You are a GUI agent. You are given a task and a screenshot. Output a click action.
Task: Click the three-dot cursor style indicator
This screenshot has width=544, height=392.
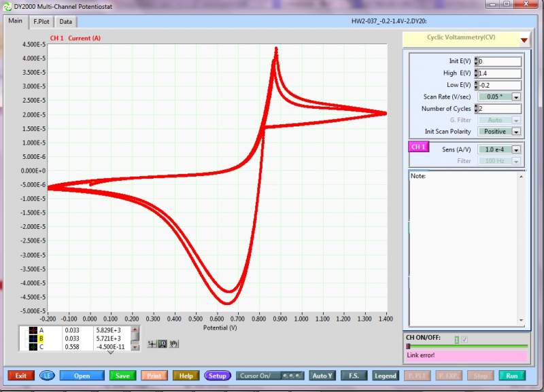(x=292, y=376)
